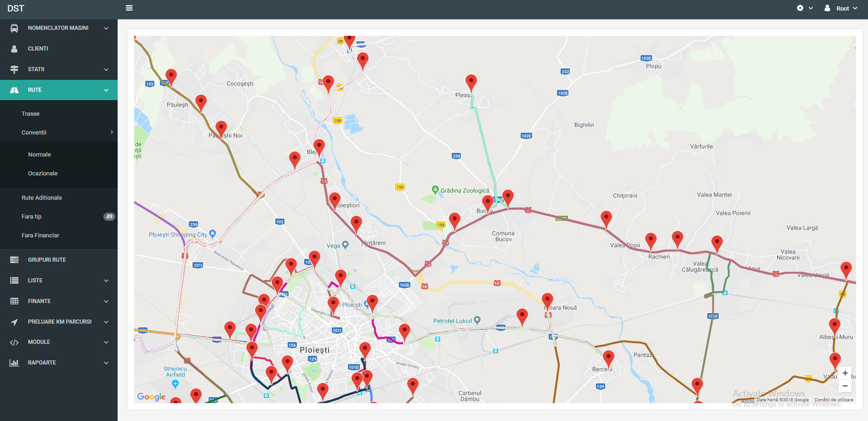Open the settings dropdown arrow in header
The height and width of the screenshot is (421, 868).
(x=811, y=8)
